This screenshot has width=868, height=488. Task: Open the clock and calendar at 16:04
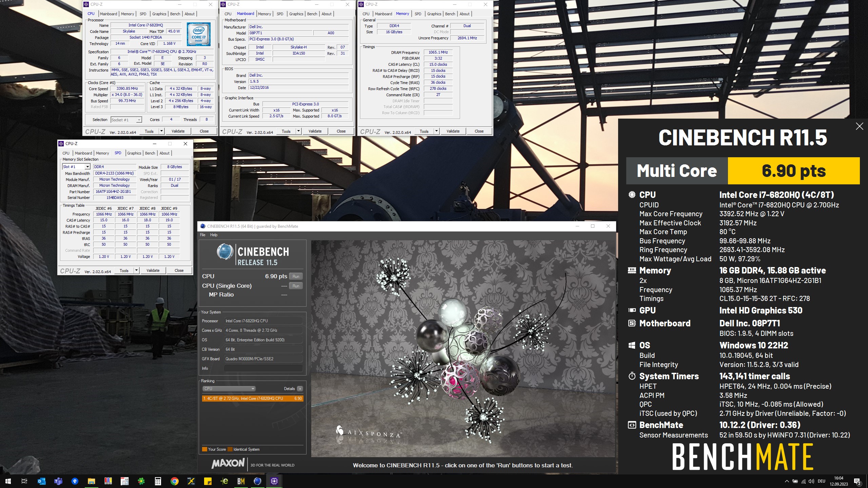click(839, 481)
